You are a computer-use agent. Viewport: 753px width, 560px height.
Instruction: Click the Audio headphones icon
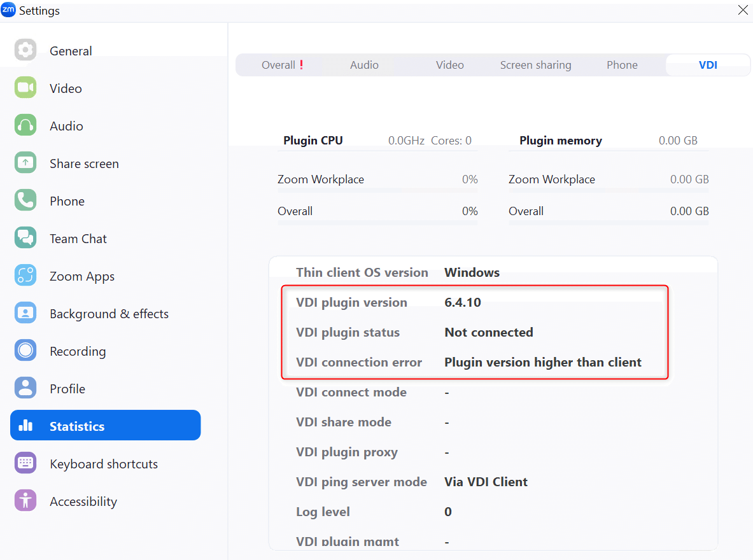point(25,125)
